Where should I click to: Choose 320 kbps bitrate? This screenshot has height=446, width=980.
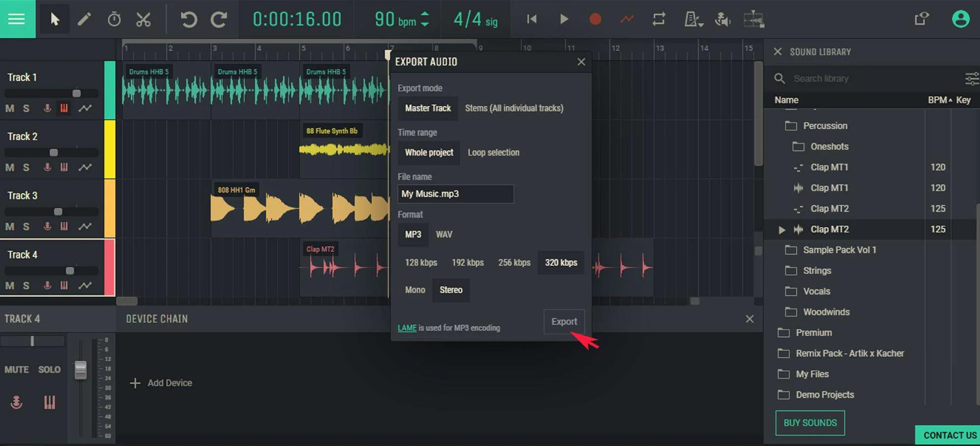click(x=561, y=262)
